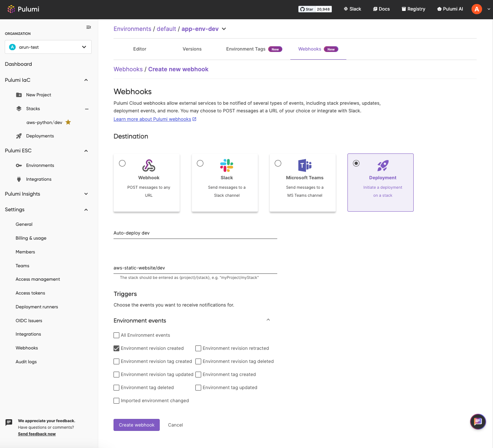The image size is (493, 448).
Task: Click the Send feedback now link
Action: point(37,434)
